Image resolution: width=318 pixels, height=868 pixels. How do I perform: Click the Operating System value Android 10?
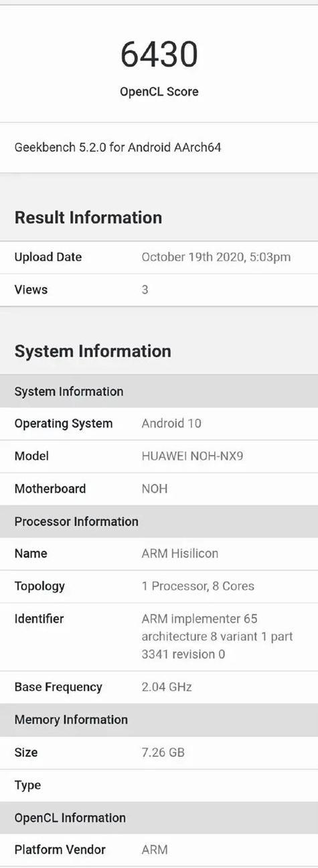point(171,424)
